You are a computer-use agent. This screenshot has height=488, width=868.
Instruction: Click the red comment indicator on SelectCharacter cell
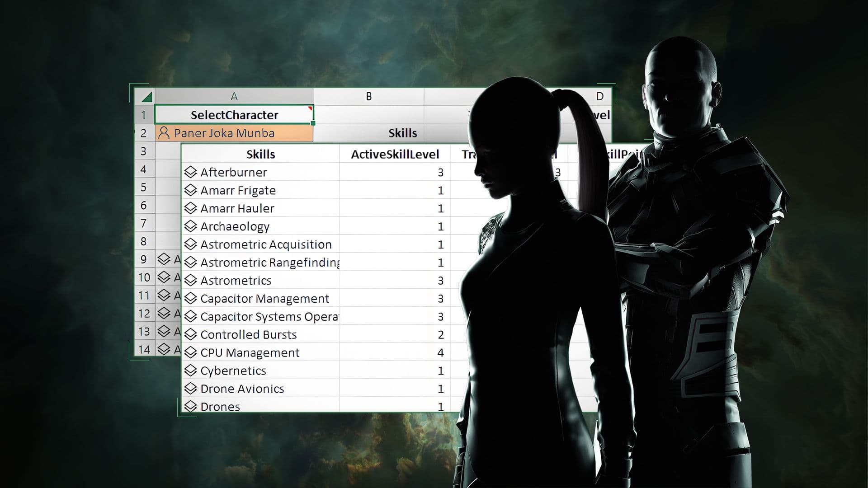point(309,108)
